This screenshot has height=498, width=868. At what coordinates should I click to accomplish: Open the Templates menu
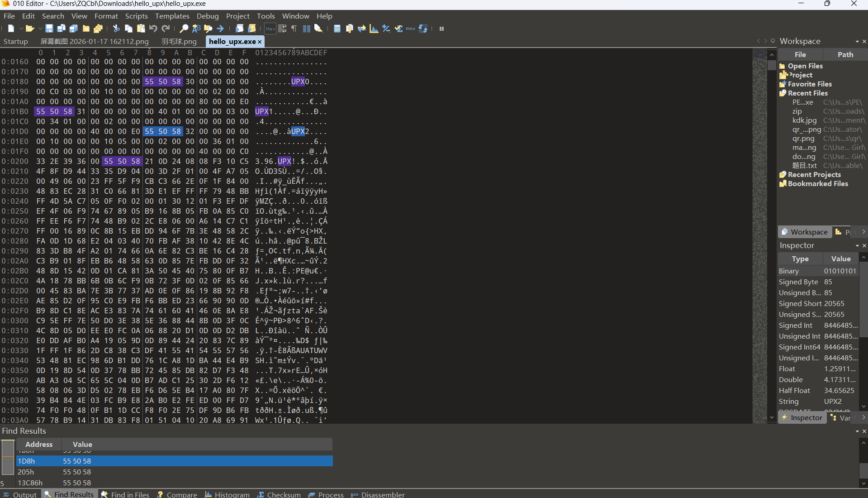point(172,16)
